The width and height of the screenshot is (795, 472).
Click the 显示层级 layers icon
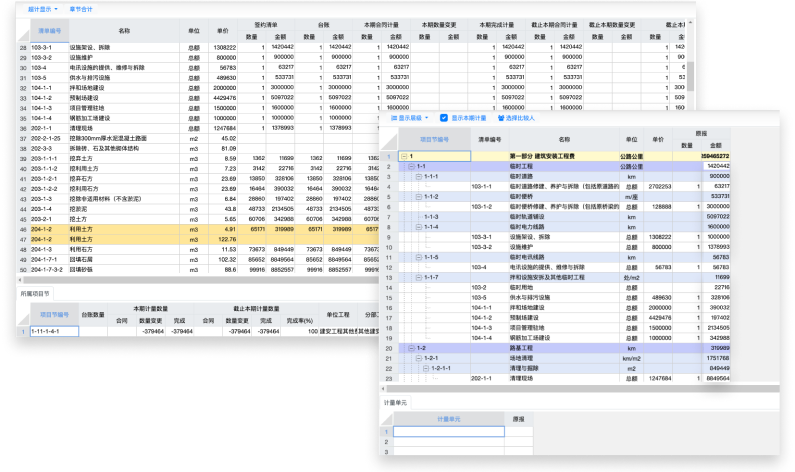(395, 117)
